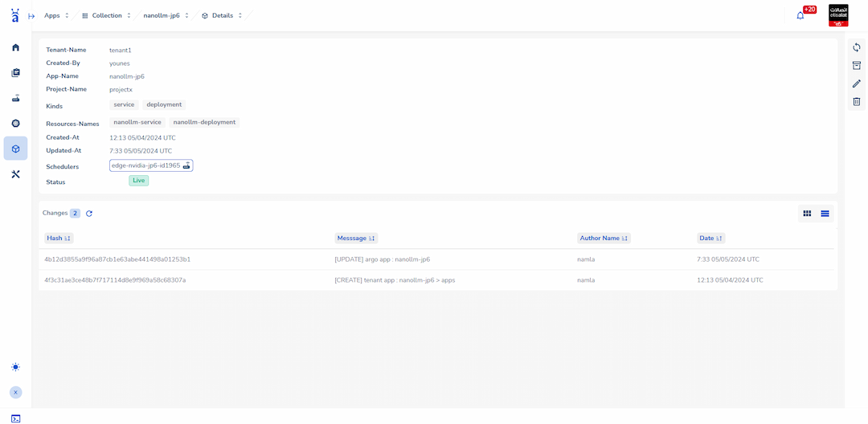Click the archive app icon
Image resolution: width=868 pixels, height=424 pixels.
[x=856, y=66]
